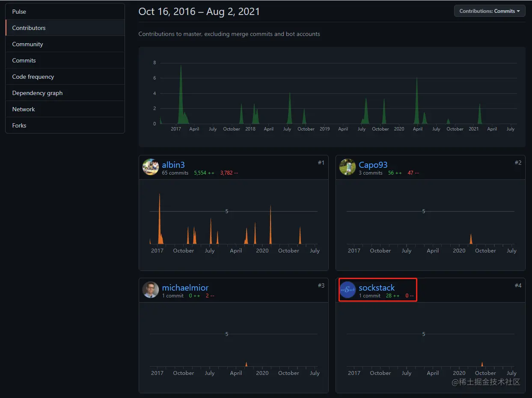This screenshot has width=532, height=398.
Task: Click the orange spike in sockstack's graph
Action: [x=482, y=364]
